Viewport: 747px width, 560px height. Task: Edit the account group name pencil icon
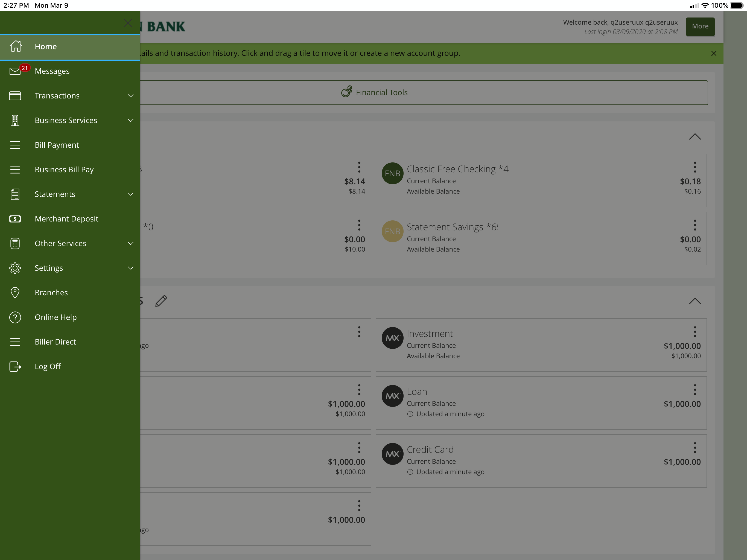tap(161, 301)
